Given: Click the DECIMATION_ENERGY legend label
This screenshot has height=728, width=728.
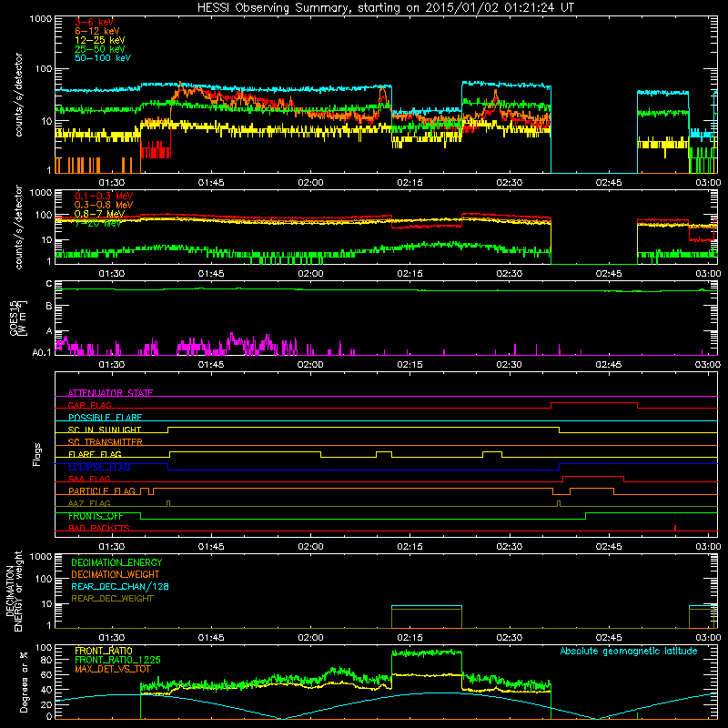Looking at the screenshot, I should click(116, 562).
